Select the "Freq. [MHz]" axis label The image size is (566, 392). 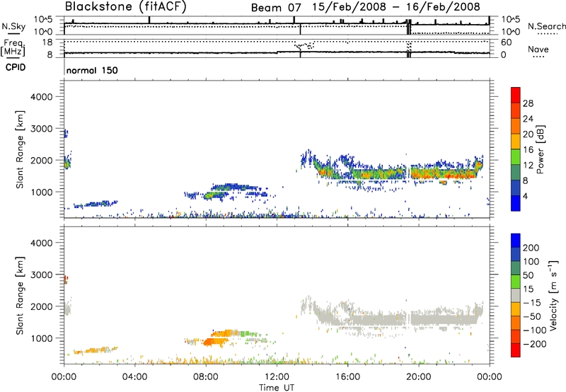click(x=13, y=47)
